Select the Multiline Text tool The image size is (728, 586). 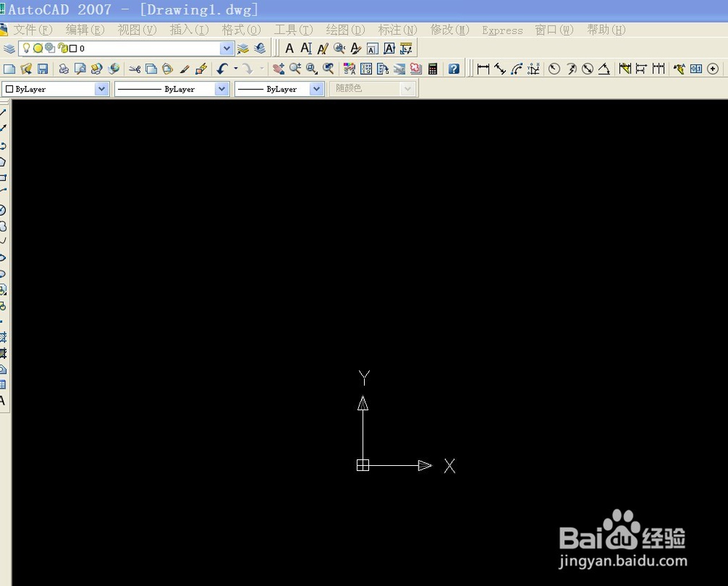(289, 48)
